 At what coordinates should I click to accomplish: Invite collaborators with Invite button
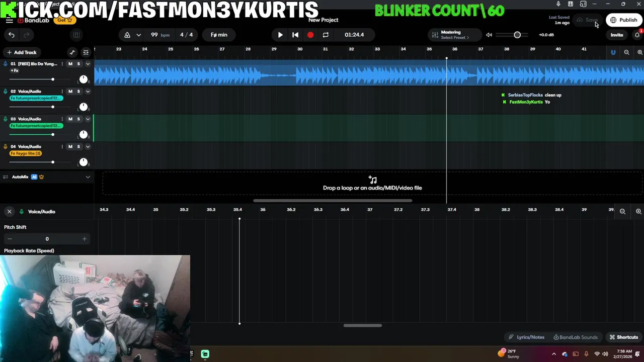click(617, 35)
